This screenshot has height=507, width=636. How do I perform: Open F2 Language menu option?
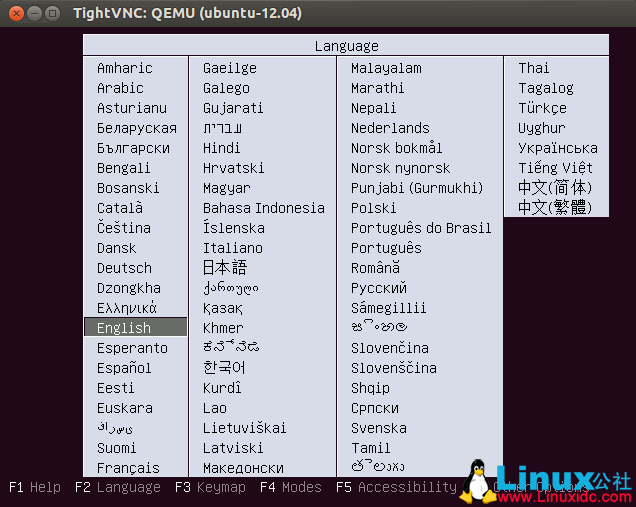118,487
